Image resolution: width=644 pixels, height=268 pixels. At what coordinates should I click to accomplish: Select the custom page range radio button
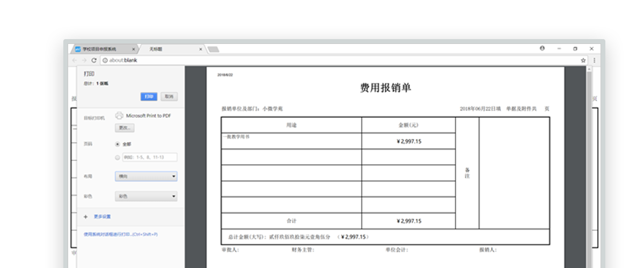(118, 157)
